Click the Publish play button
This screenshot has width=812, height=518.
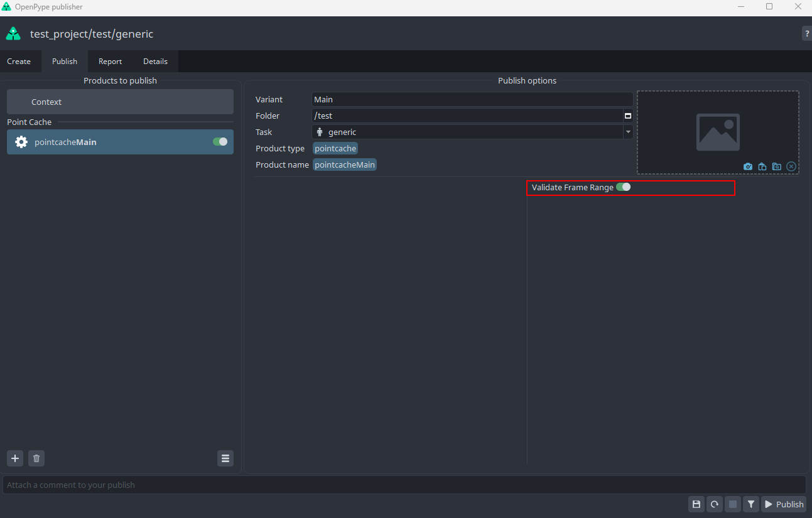(784, 504)
